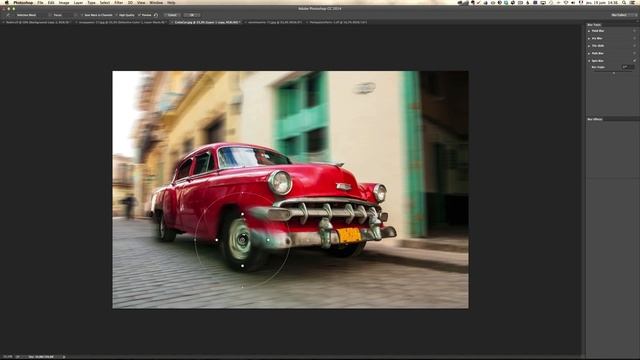The width and height of the screenshot is (640, 360).
Task: Open the Blur Gallery workspace dropdown
Action: [x=624, y=15]
